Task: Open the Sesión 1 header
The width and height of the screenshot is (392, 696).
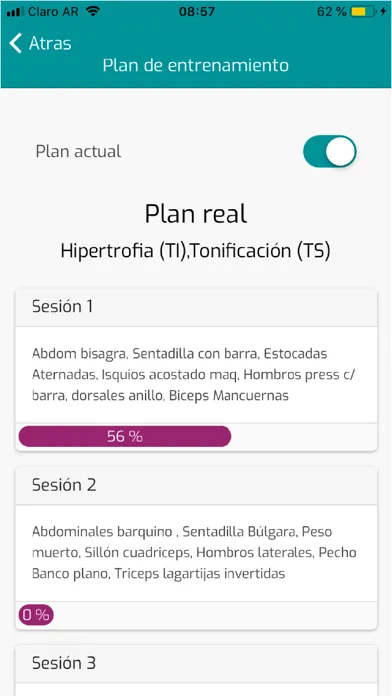Action: 196,307
